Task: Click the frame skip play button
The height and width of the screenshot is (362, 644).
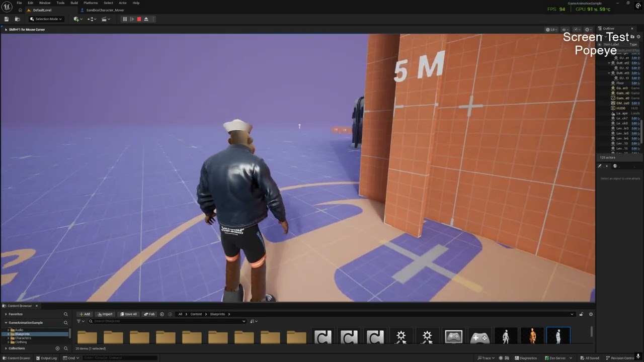Action: 132,19
